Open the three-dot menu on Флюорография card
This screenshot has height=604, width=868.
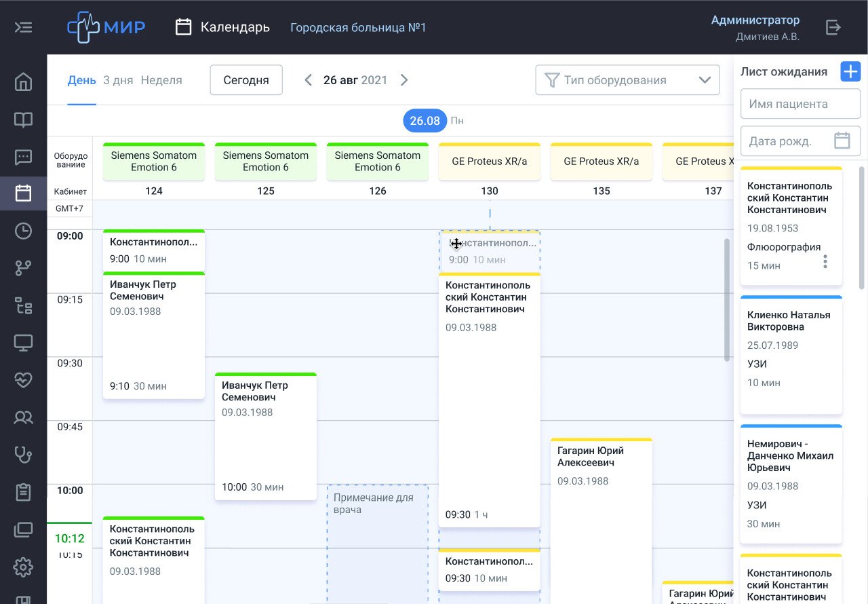click(x=825, y=261)
